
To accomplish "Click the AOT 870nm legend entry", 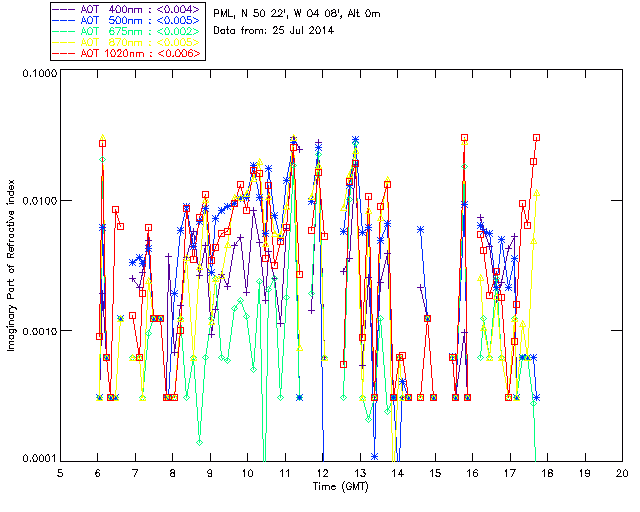I will (x=127, y=42).
